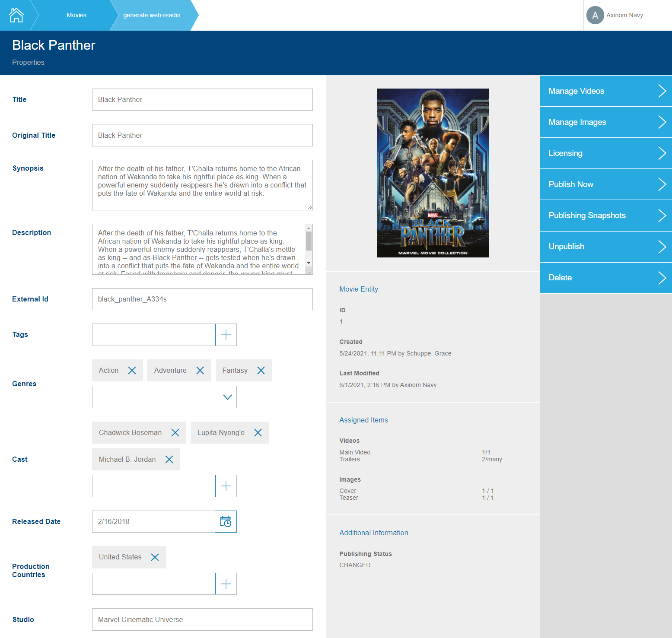Image resolution: width=672 pixels, height=638 pixels.
Task: Click the plus icon to add a Cast member
Action: [x=226, y=486]
